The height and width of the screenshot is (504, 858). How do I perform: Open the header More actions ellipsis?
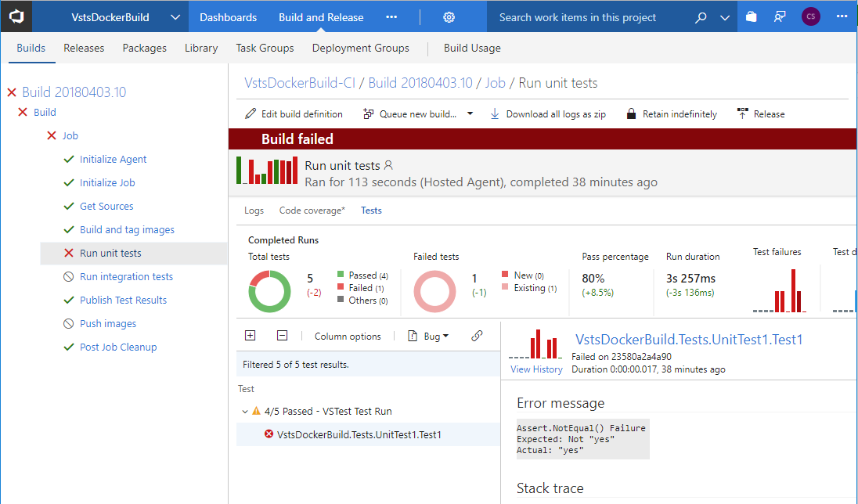click(842, 16)
